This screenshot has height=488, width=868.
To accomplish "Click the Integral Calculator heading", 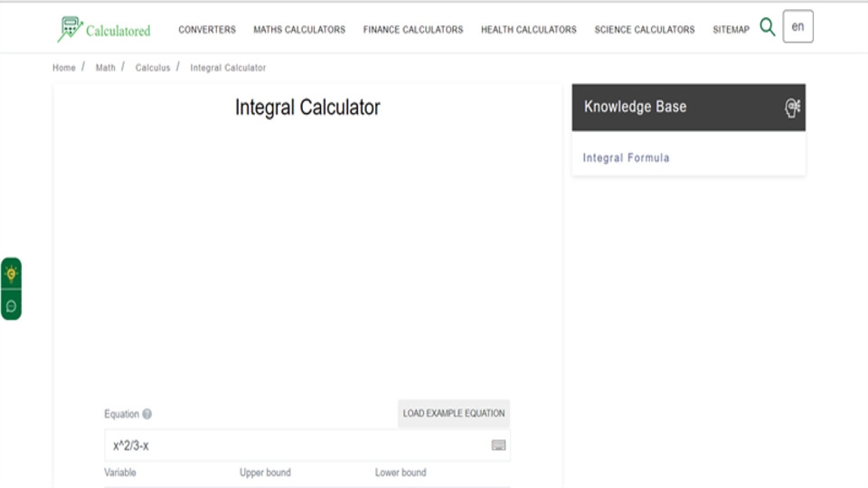I will (307, 108).
